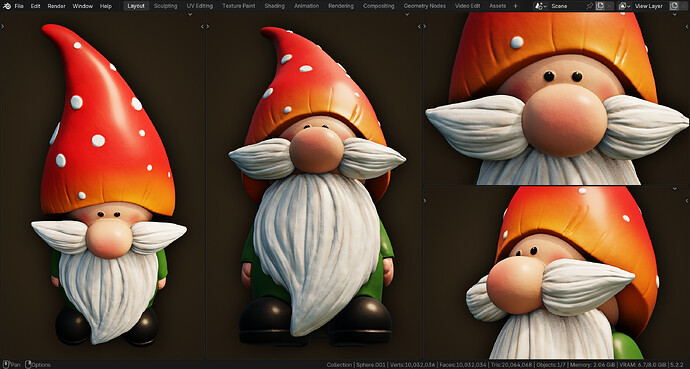Show the middle viewport's sidebar arrow

[x=419, y=26]
